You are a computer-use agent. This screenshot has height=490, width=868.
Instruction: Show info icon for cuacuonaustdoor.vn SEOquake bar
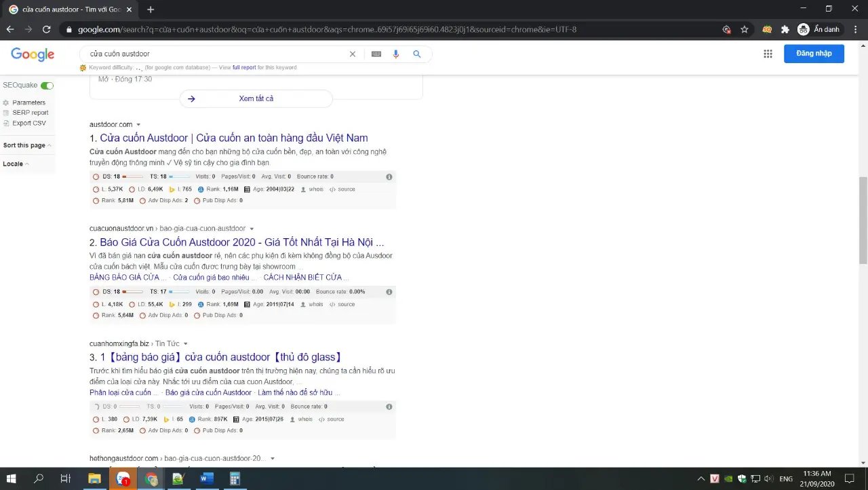(x=389, y=292)
